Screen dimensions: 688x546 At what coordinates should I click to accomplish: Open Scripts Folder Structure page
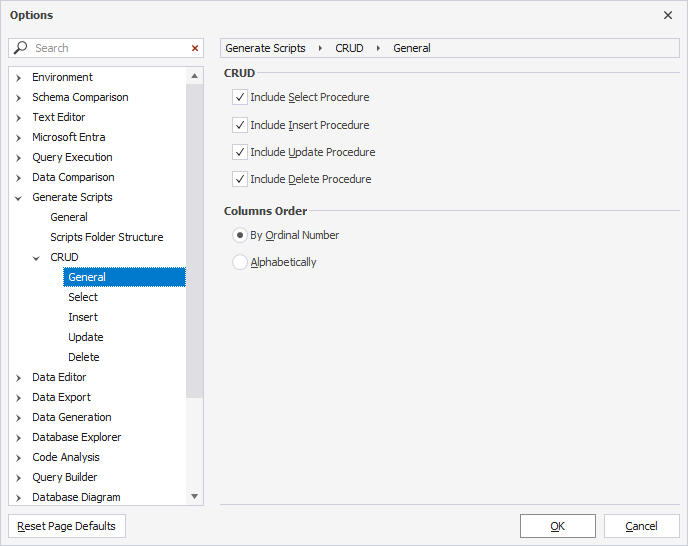107,237
